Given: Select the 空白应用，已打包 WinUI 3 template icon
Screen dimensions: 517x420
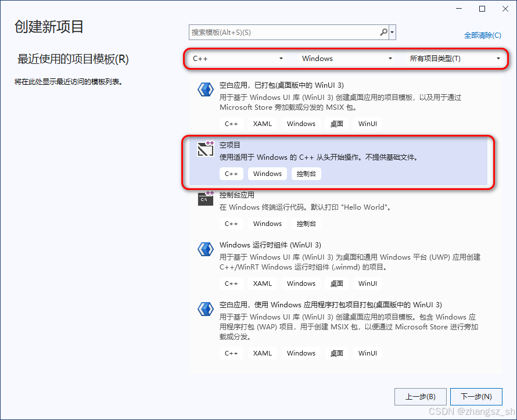Looking at the screenshot, I should click(206, 89).
